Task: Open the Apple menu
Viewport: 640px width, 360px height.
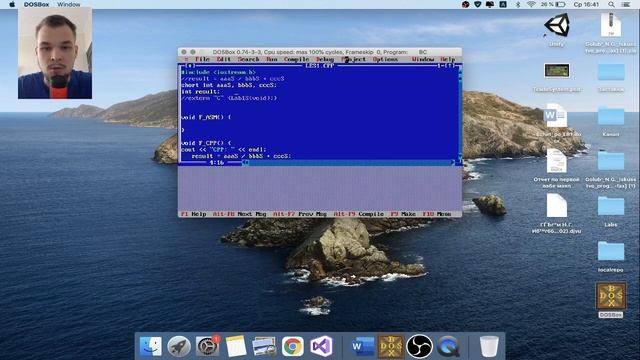Action: [12, 4]
